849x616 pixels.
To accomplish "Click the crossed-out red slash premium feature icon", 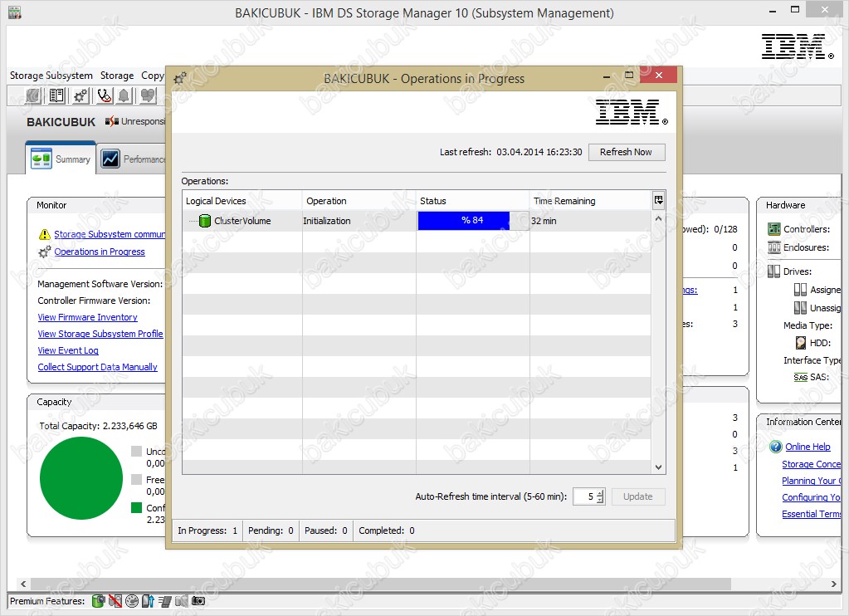I will click(x=115, y=601).
